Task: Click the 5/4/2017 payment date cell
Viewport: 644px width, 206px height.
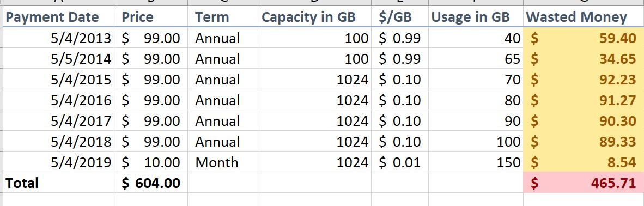Action: (x=58, y=121)
